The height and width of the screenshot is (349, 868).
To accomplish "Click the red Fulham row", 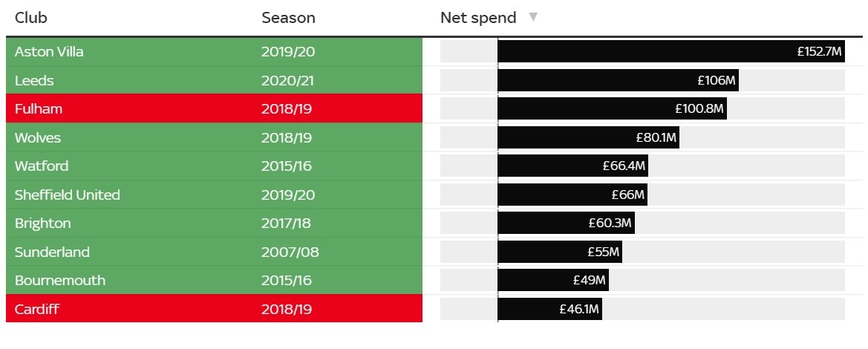I will pos(214,109).
